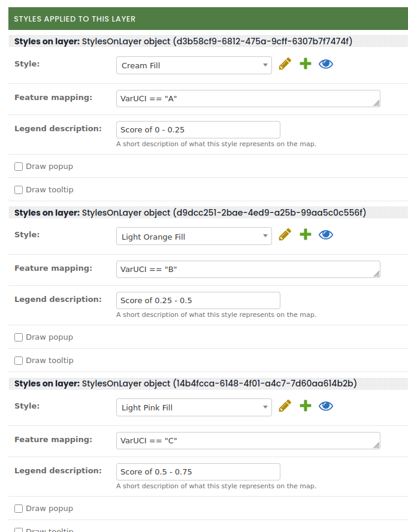This screenshot has width=408, height=532.
Task: View Light Pink Fill style eye icon
Action: point(326,406)
